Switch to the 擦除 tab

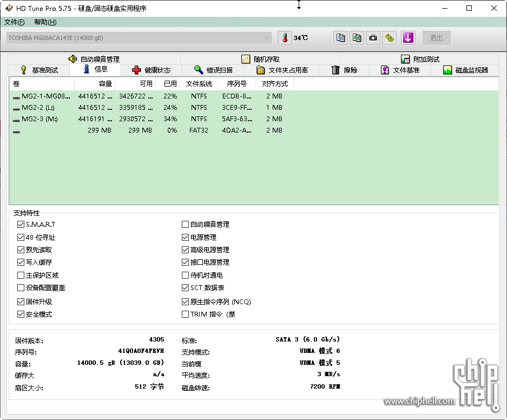(344, 70)
